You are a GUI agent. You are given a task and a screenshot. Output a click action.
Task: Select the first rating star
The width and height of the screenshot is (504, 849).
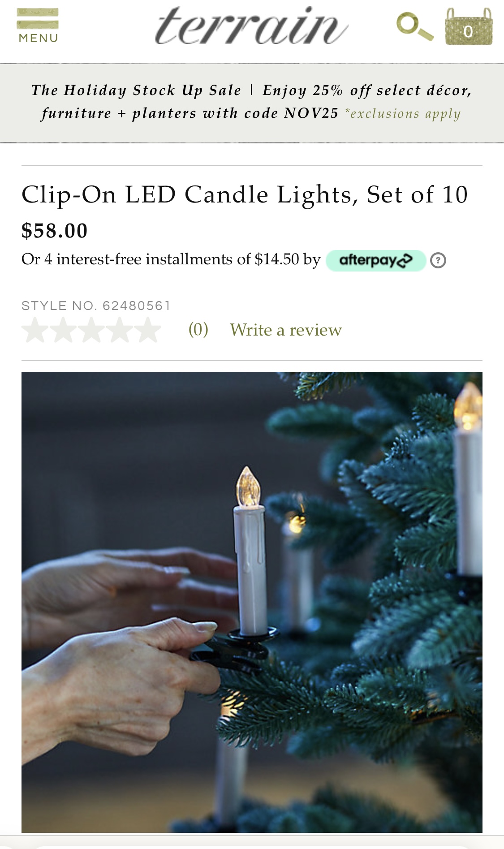35,330
